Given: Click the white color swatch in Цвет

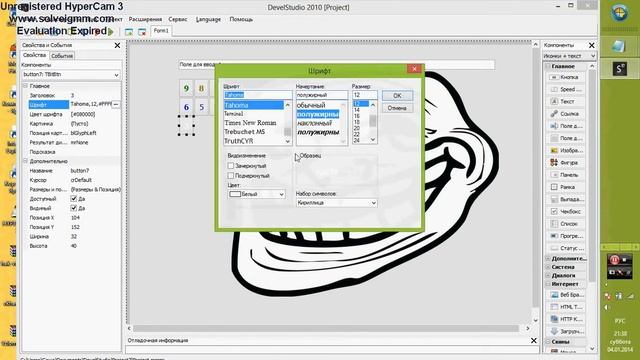Looking at the screenshot, I should point(235,194).
